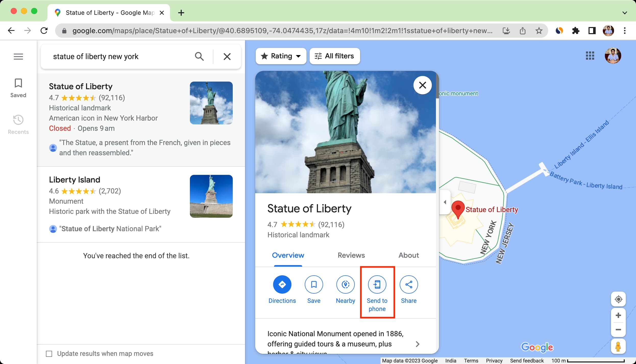Open the hamburger menu in Maps sidebar

pos(18,56)
